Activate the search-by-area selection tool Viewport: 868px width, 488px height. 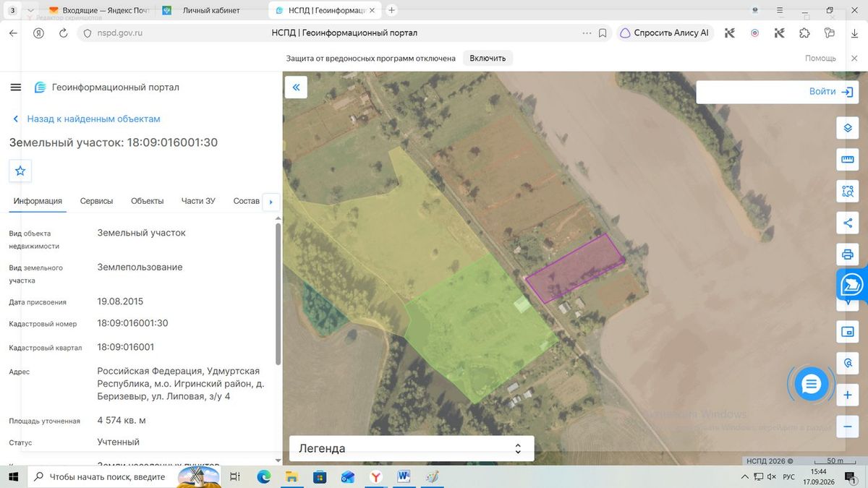click(847, 192)
